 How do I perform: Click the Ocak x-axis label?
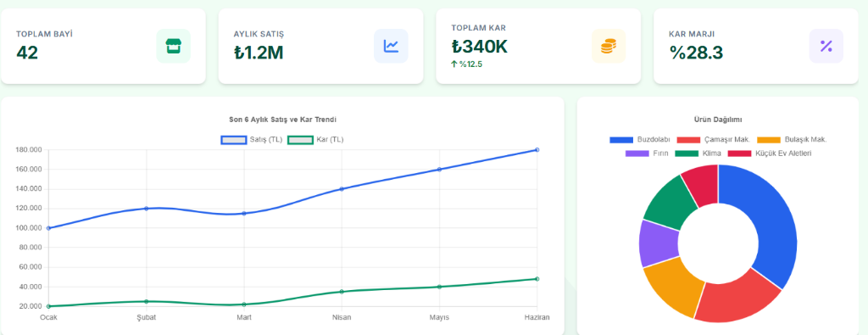click(x=48, y=317)
